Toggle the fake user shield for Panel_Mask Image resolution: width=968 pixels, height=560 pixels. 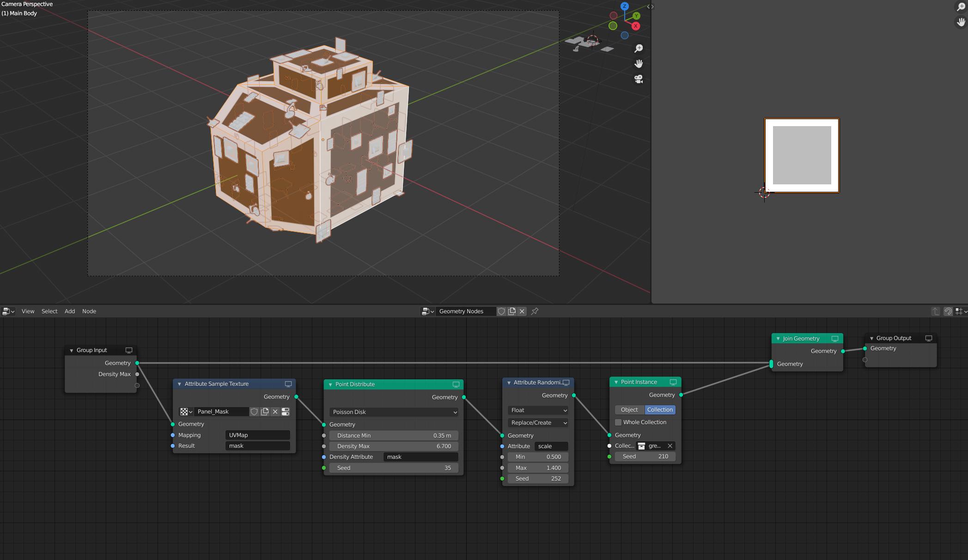click(254, 412)
